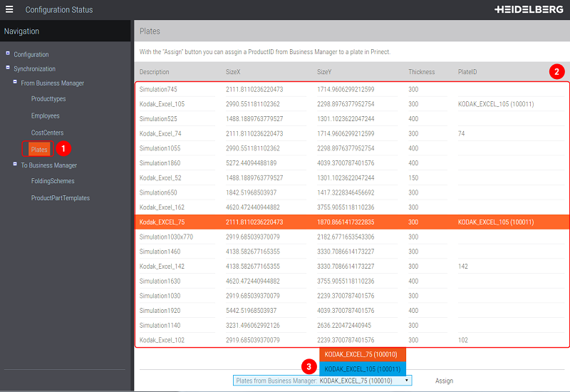The image size is (570, 392).
Task: Collapse the From Business Manager node
Action: pyautogui.click(x=15, y=83)
